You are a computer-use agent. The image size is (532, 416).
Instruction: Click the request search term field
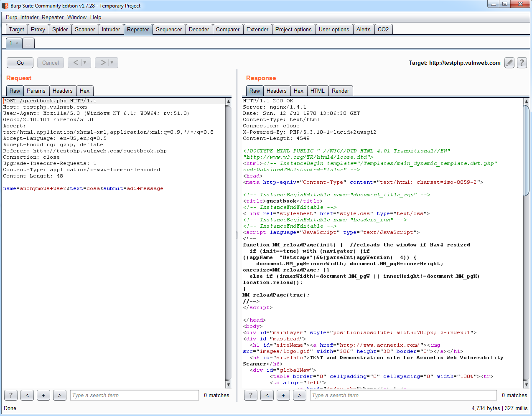click(x=134, y=395)
